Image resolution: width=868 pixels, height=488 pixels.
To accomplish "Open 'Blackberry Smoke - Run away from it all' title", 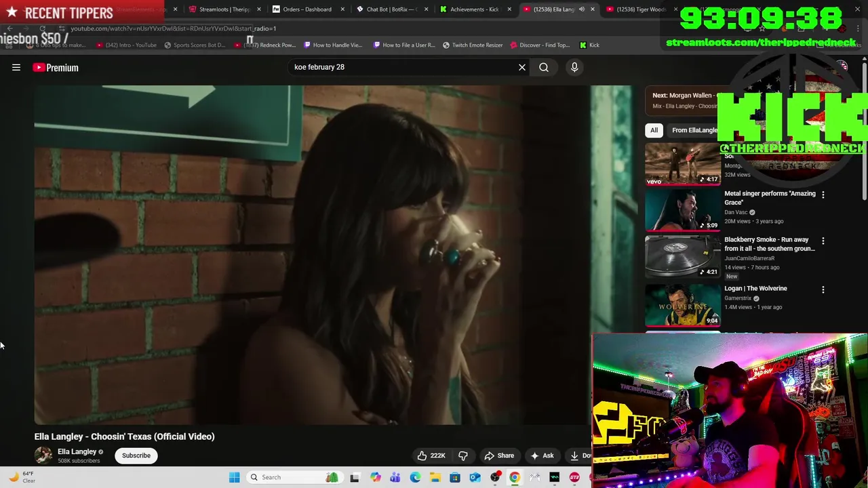I will (770, 244).
